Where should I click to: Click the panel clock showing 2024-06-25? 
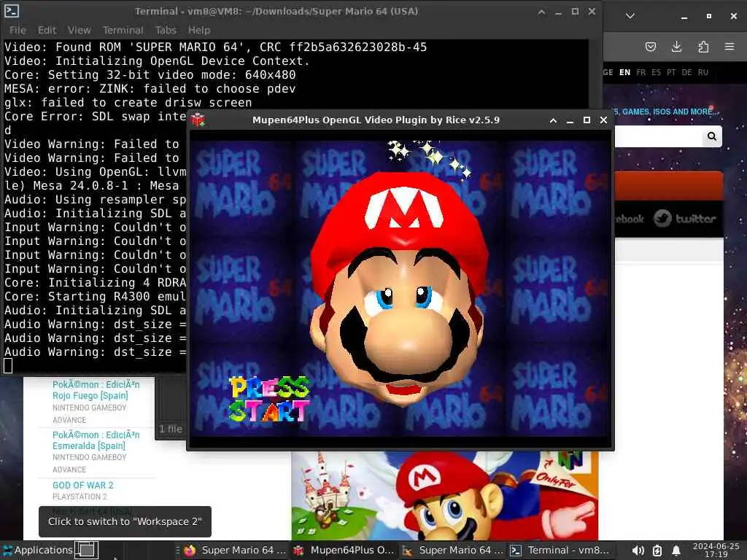tap(716, 550)
